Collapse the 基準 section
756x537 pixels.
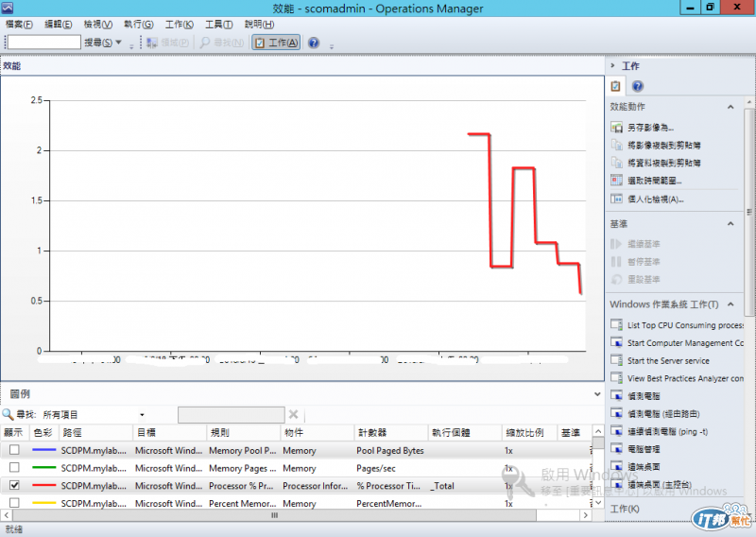[730, 223]
